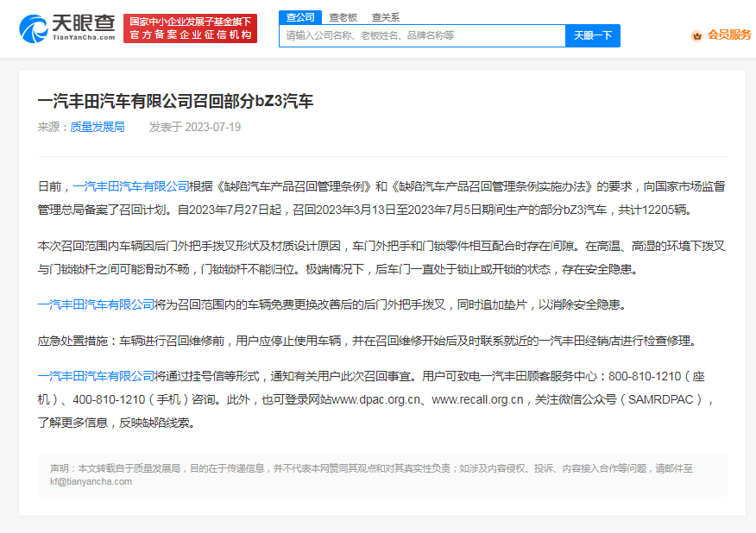Click the 应急处置措施 paragraph heading text
Screen dimensions: 756x533
[72, 342]
